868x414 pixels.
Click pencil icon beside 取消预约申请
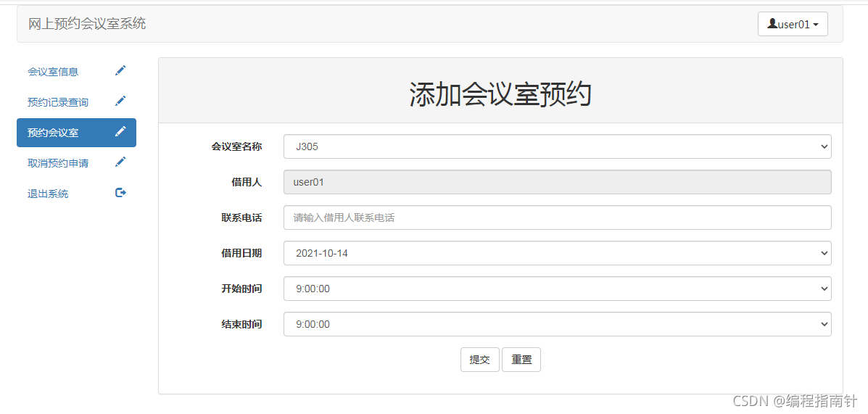pyautogui.click(x=120, y=162)
